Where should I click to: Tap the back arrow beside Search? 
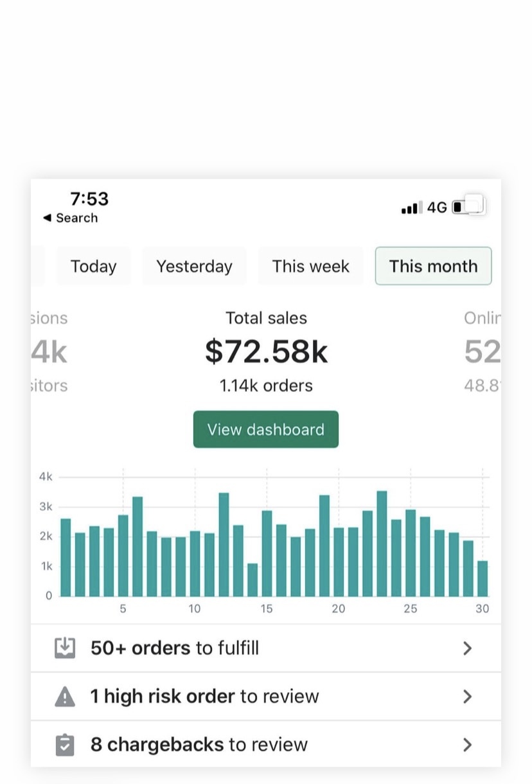(47, 218)
